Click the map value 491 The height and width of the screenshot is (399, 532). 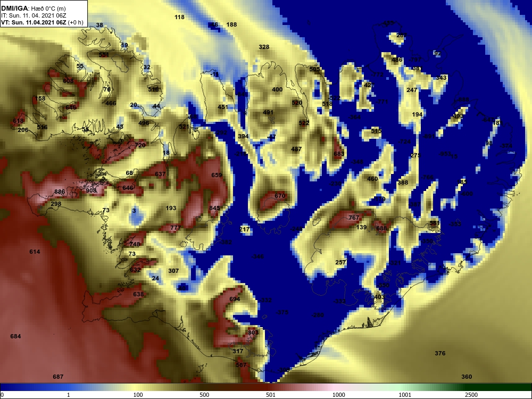(x=268, y=112)
